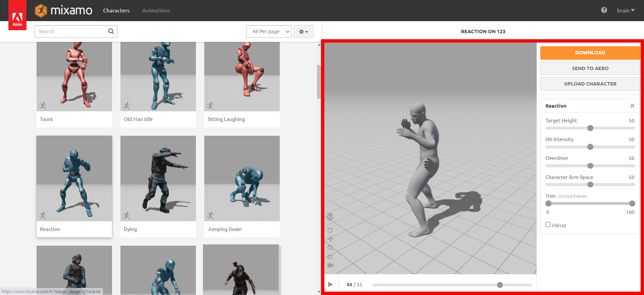Enable the Mirror checkbox
644x295 pixels.
pos(548,225)
